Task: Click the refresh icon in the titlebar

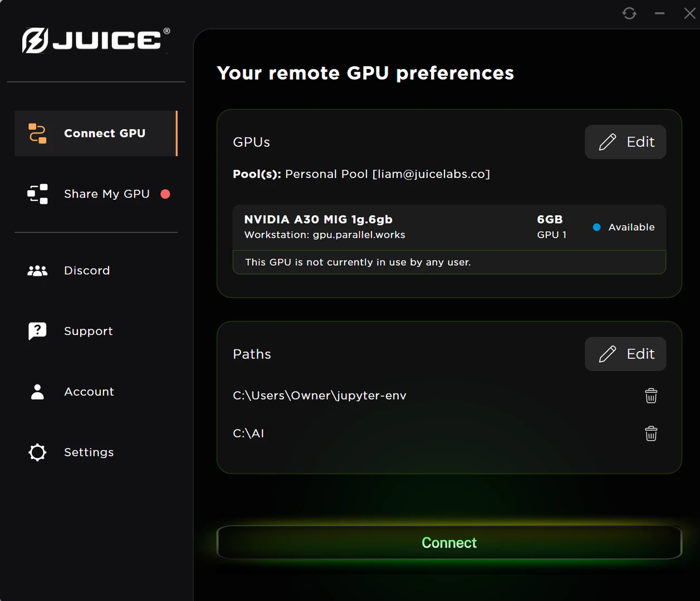Action: [629, 13]
